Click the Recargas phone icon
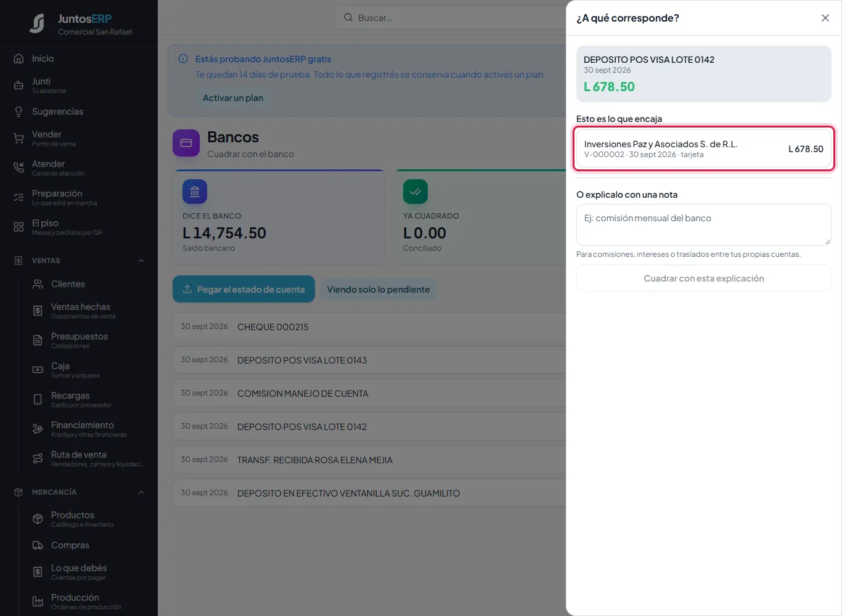The width and height of the screenshot is (842, 616). coord(38,400)
